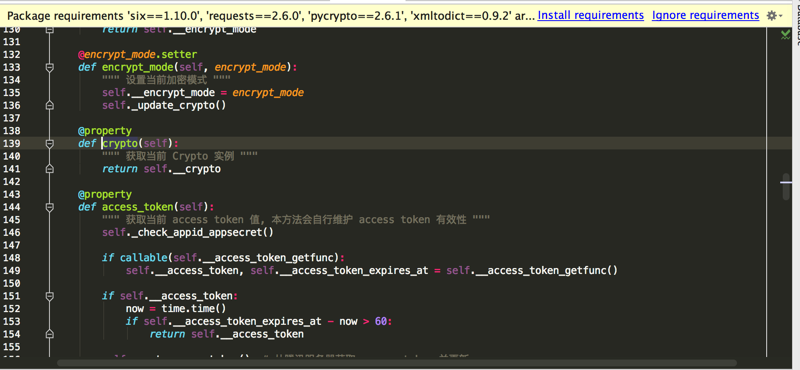Click self._check_appid_appsecret() on line 146
This screenshot has width=800, height=370.
pyautogui.click(x=188, y=233)
